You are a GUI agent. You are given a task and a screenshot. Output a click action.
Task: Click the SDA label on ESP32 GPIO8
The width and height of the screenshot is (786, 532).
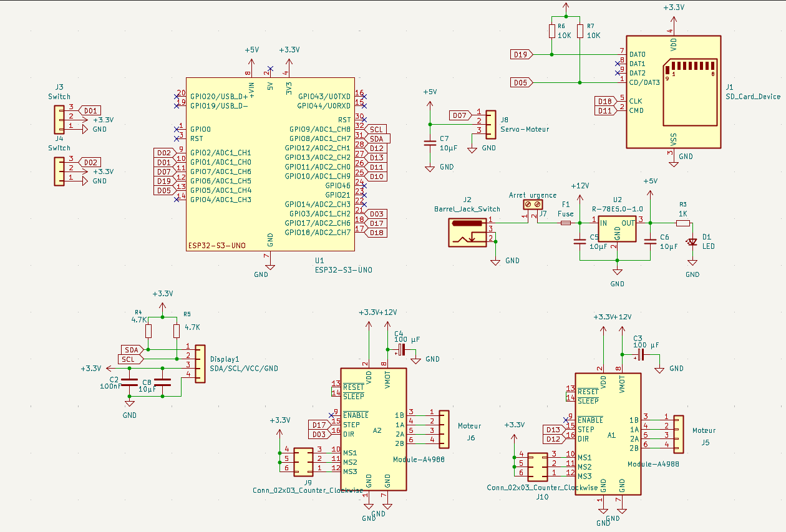click(x=377, y=138)
